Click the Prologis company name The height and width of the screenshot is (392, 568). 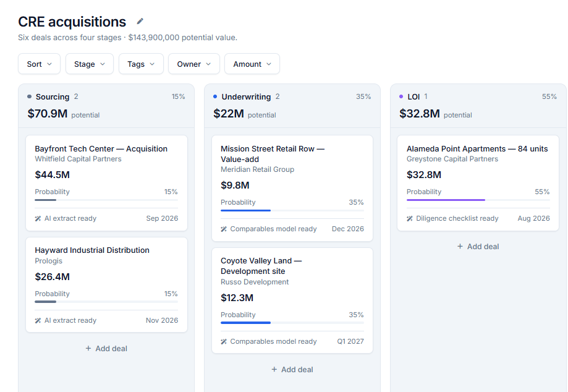(x=49, y=261)
